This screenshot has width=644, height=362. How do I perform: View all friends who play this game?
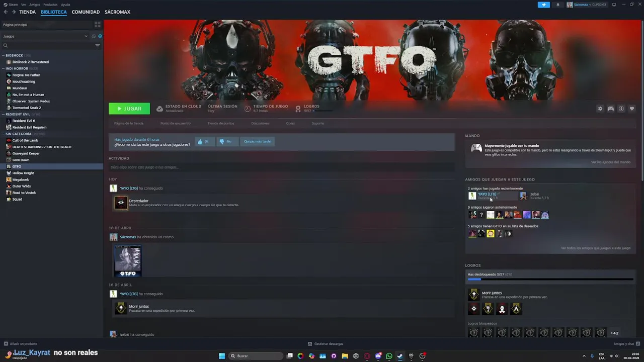tap(596, 248)
